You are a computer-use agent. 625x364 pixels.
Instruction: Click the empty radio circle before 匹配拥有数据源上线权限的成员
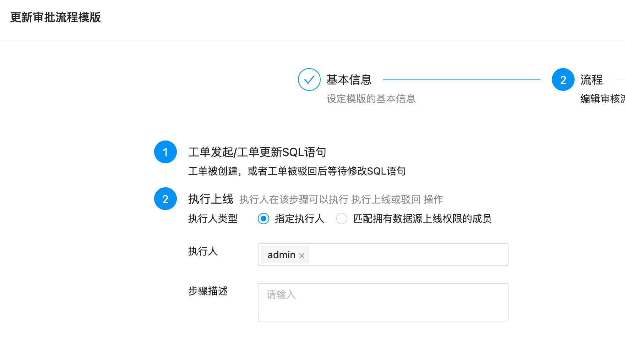coord(341,219)
